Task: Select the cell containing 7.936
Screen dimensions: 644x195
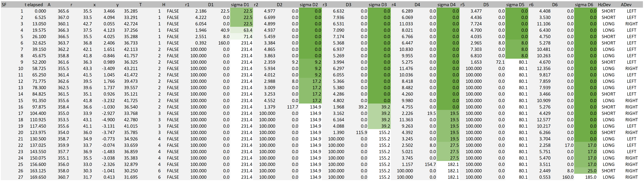Action: coord(339,17)
